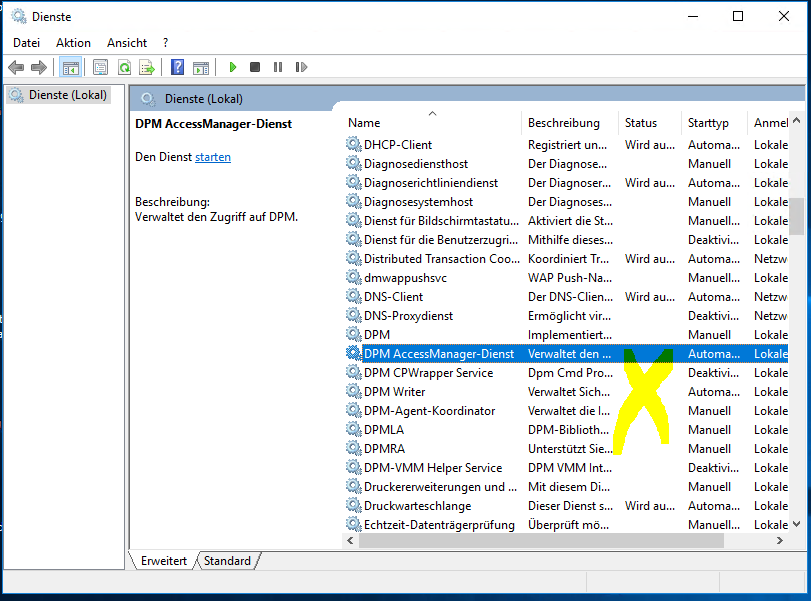This screenshot has width=811, height=601.
Task: Select the Diagnoserichtliniendienst service
Action: pos(431,183)
